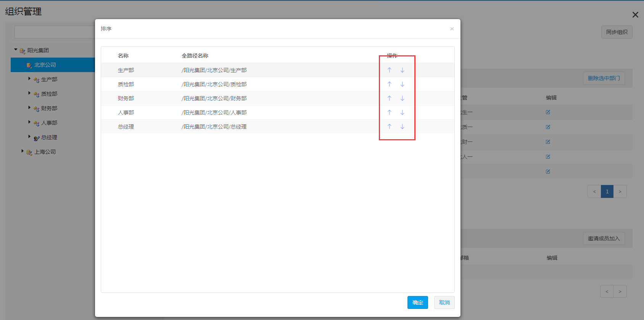The height and width of the screenshot is (320, 644).
Task: Select 财务部 in the left tree
Action: 49,108
